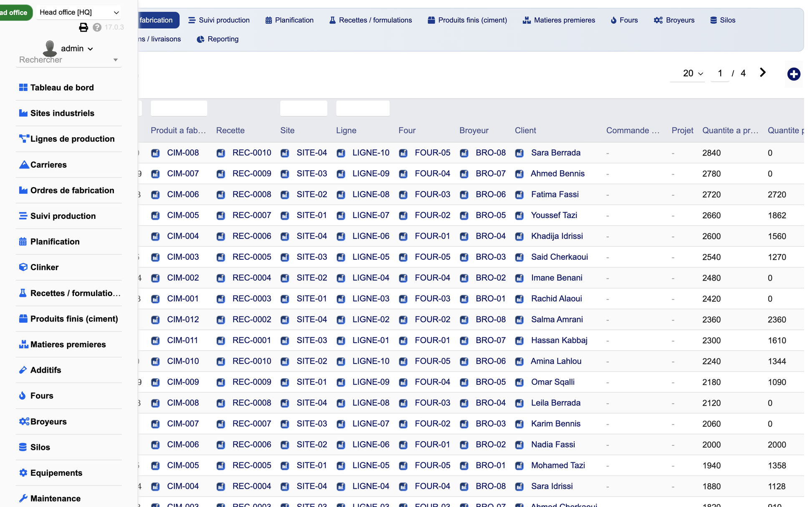Click the add new record plus button

[794, 74]
